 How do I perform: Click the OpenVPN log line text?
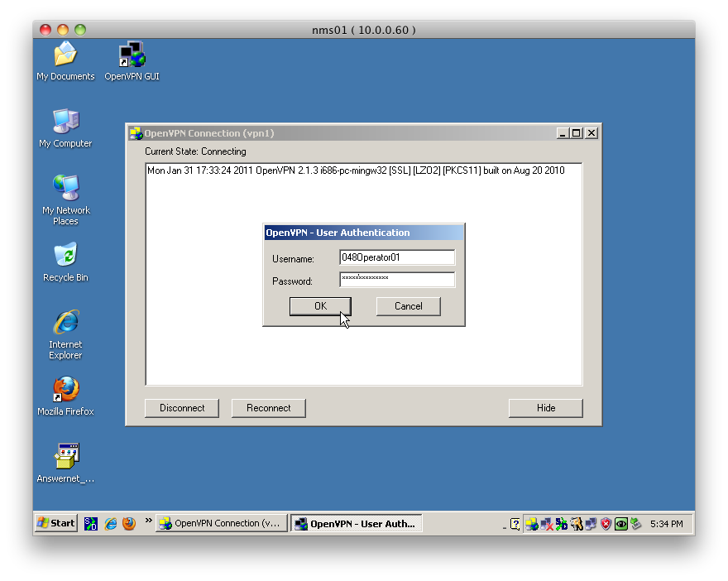[x=356, y=170]
